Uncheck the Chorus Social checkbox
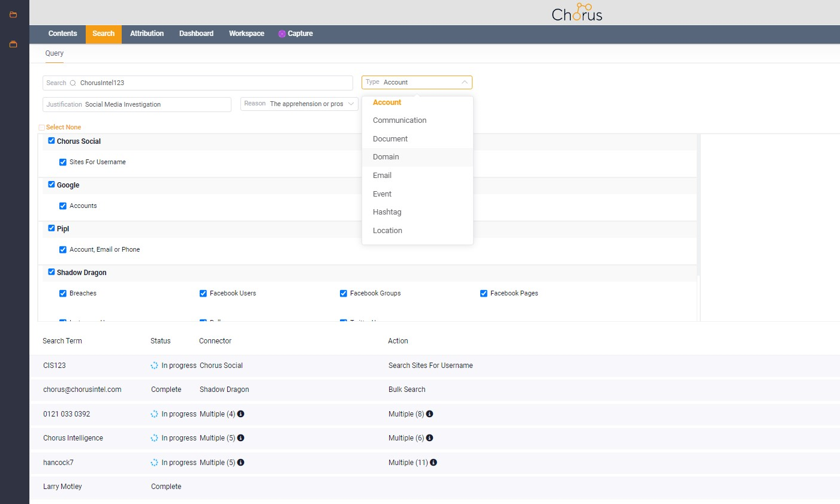 pyautogui.click(x=52, y=141)
